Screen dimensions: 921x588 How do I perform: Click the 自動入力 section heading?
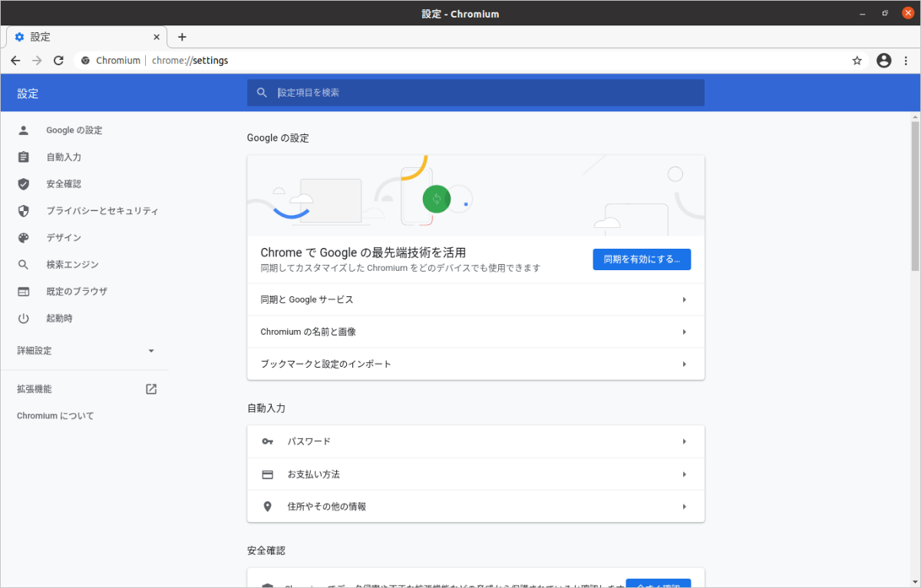266,408
